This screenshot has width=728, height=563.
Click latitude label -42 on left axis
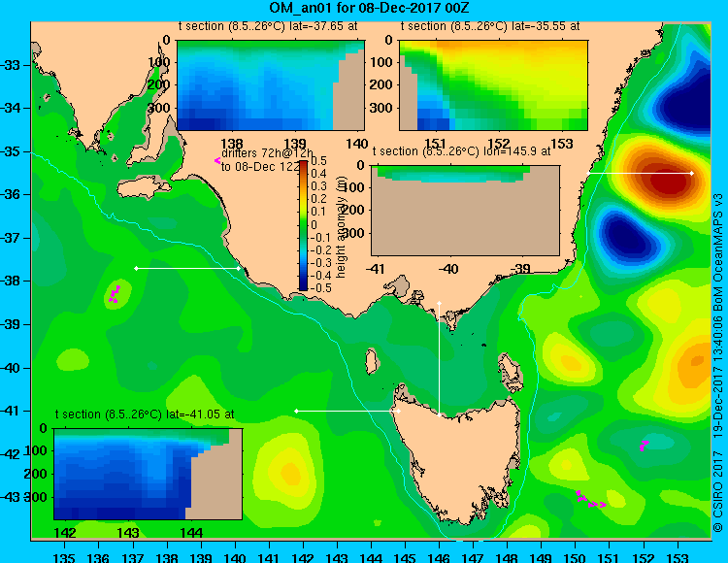pos(11,454)
